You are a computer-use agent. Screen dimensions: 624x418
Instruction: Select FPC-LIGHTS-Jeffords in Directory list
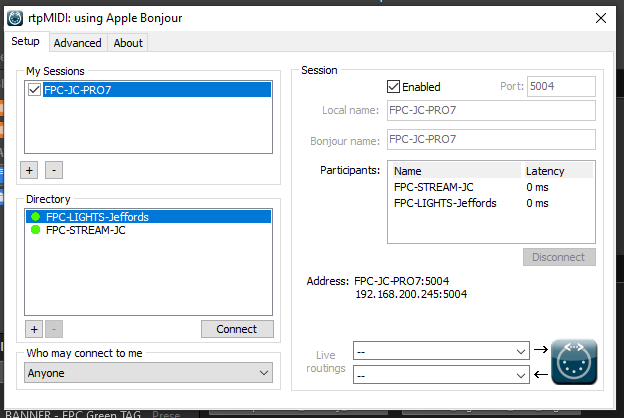[148, 217]
